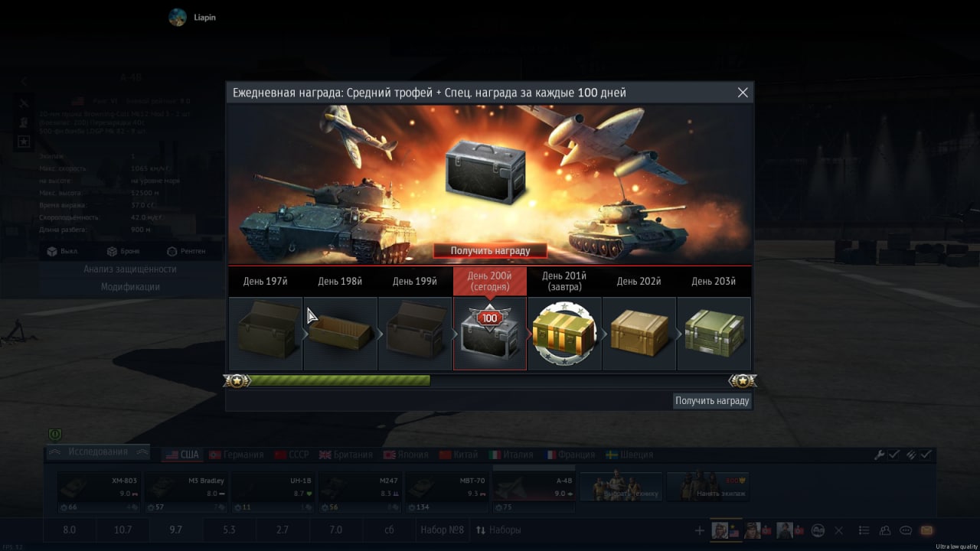
Task: Open the США nation tab
Action: pos(182,455)
